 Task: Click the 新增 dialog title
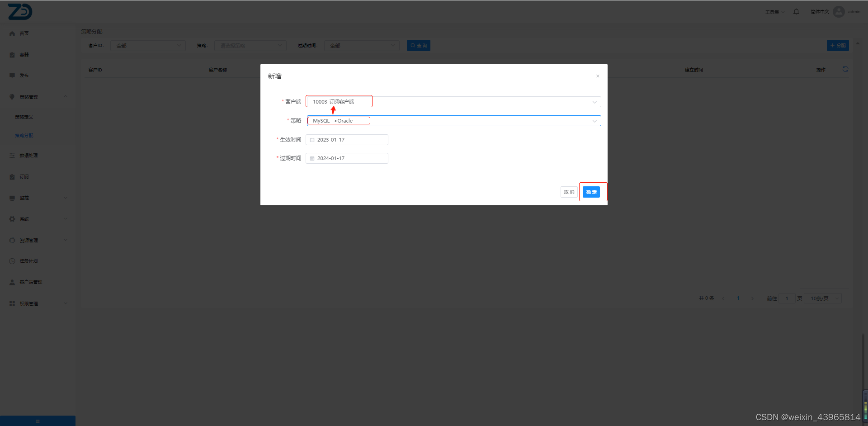pos(274,76)
